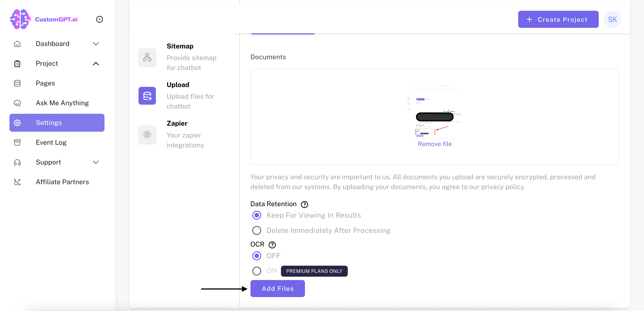The width and height of the screenshot is (644, 311).
Task: Click the CustomGPT.ai brain logo
Action: 20,19
